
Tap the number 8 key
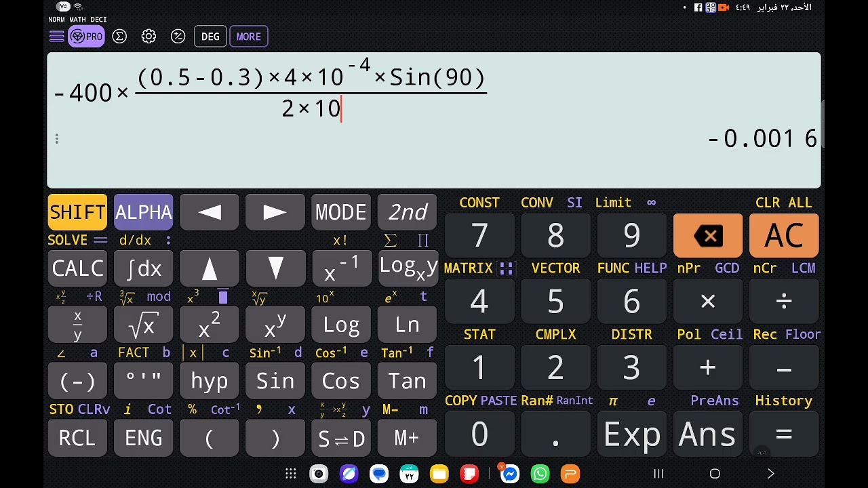click(555, 235)
